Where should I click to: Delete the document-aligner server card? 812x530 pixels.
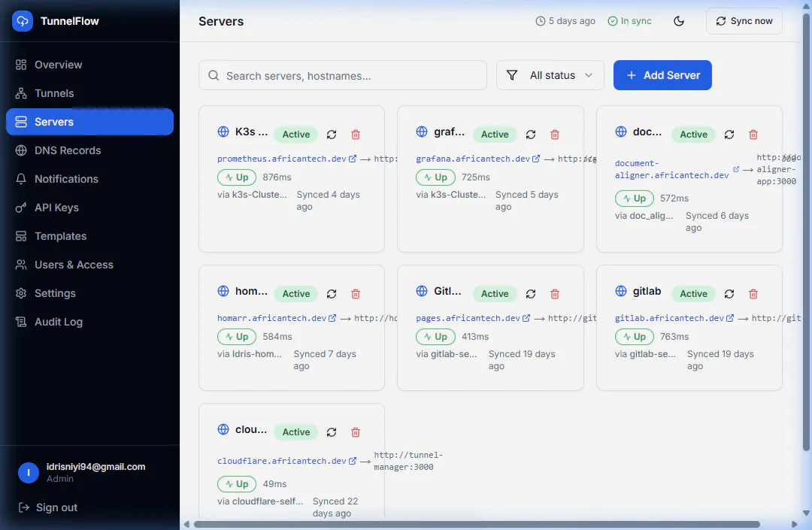753,135
